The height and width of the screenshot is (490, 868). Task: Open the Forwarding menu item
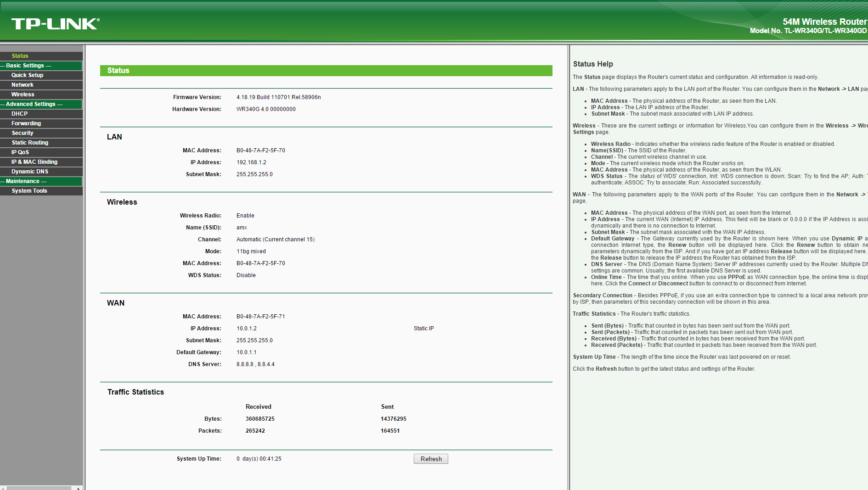[x=26, y=123]
